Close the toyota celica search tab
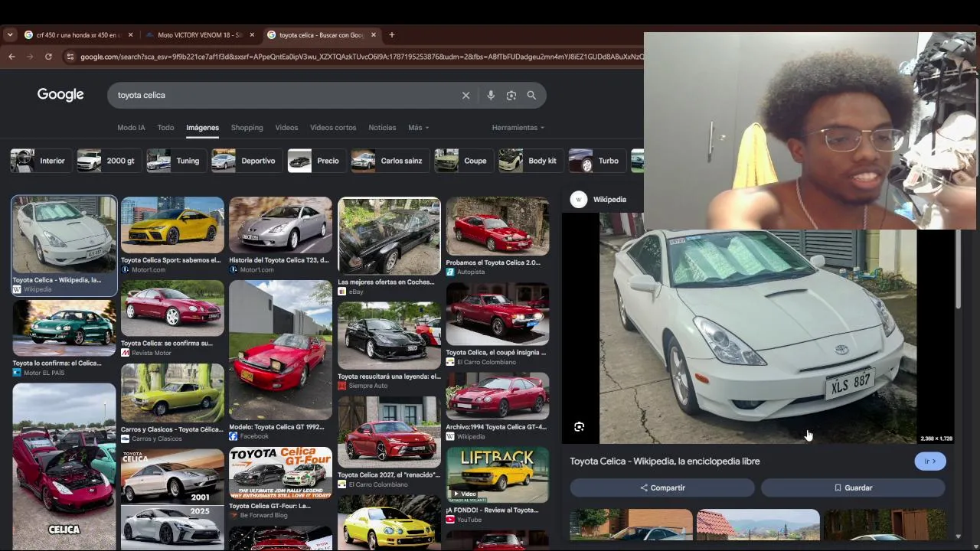980x551 pixels. [x=374, y=34]
